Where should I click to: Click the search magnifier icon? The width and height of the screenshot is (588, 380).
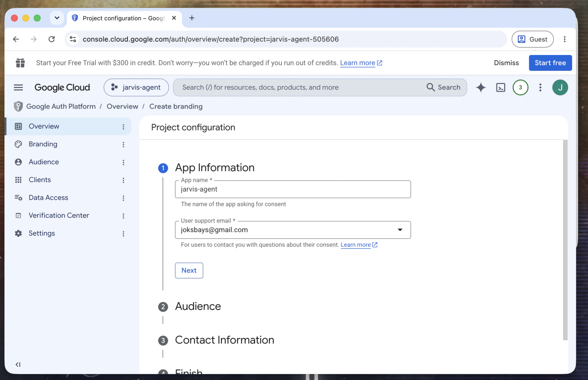tap(430, 87)
